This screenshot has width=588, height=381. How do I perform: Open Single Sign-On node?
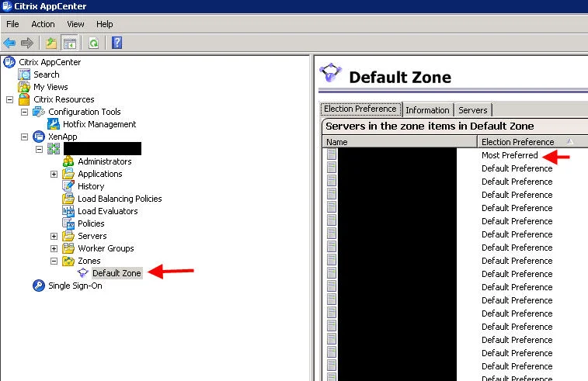pos(75,286)
